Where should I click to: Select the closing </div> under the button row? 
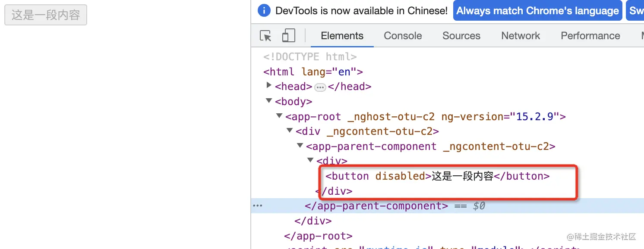click(x=334, y=191)
